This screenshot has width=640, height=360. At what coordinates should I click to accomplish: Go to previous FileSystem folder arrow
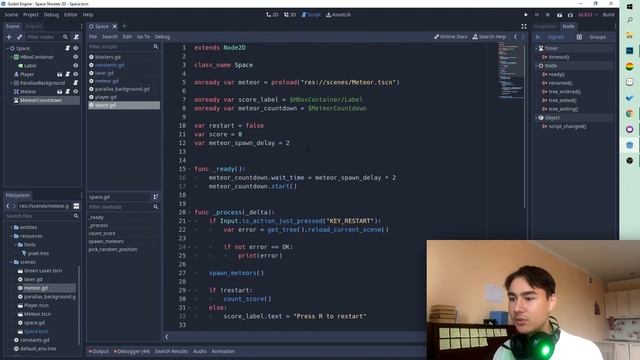pyautogui.click(x=8, y=206)
